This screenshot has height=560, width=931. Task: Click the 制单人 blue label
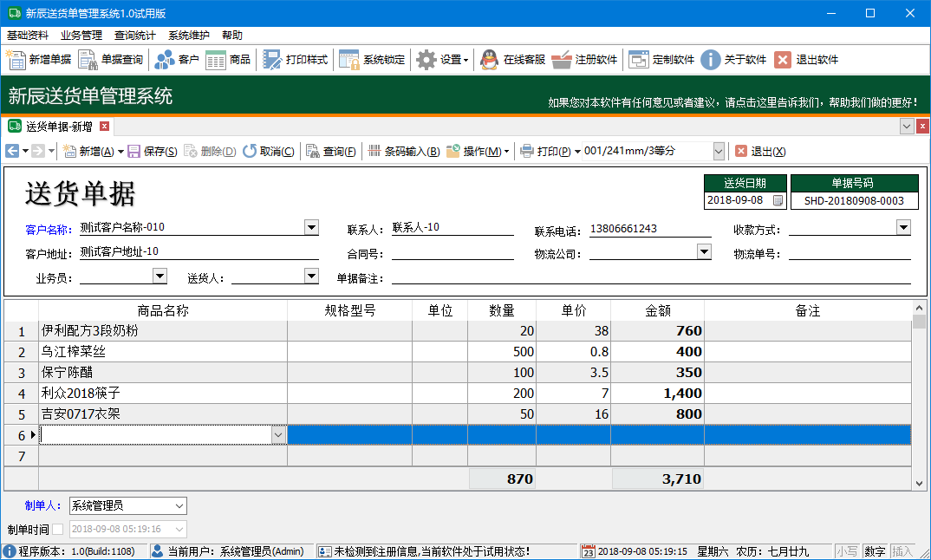tap(42, 505)
